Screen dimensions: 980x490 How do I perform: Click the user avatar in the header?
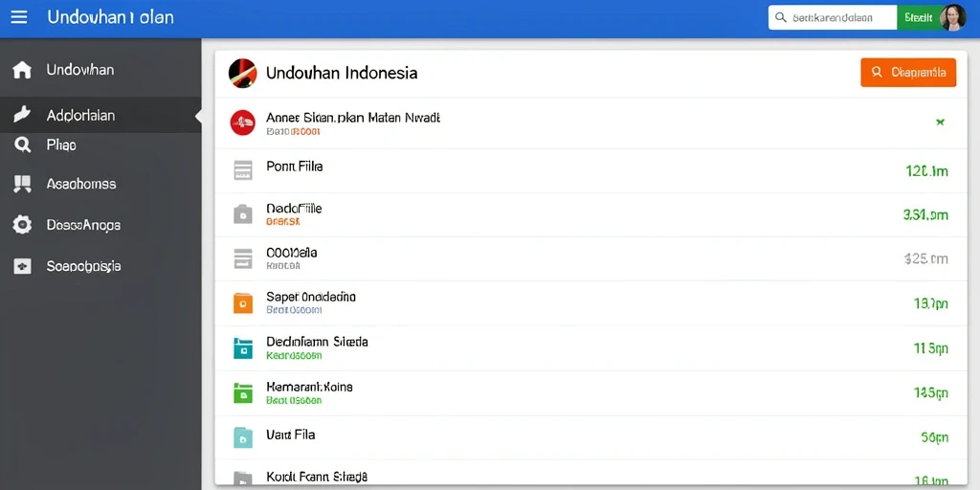(952, 17)
